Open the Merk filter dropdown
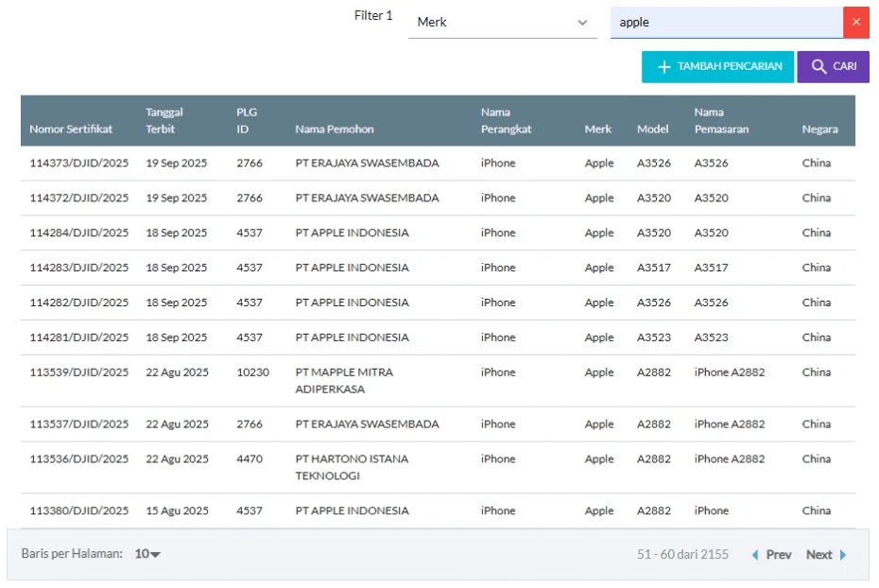Screen dimensions: 879x588 [502, 23]
